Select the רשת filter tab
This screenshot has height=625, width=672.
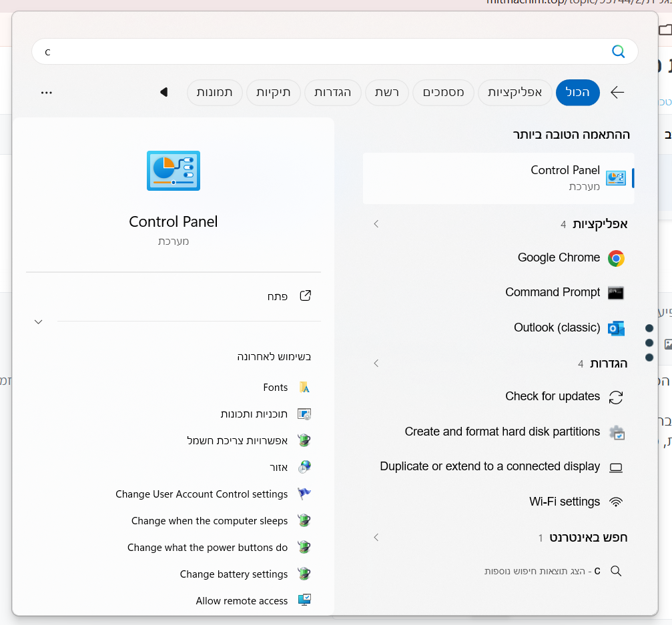tap(386, 93)
